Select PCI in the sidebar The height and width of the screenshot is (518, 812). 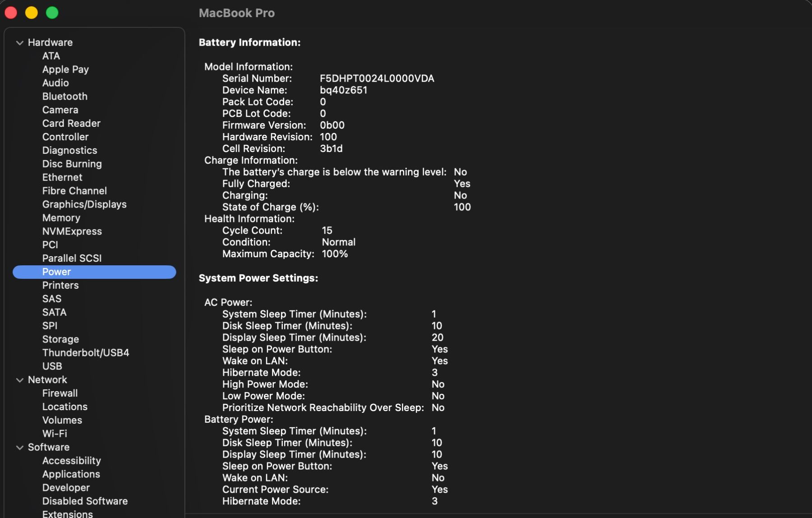point(50,245)
